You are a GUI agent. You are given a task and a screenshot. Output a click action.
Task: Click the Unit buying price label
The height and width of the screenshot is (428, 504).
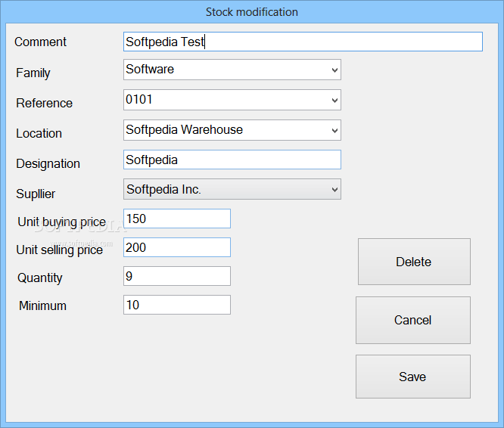coord(62,222)
